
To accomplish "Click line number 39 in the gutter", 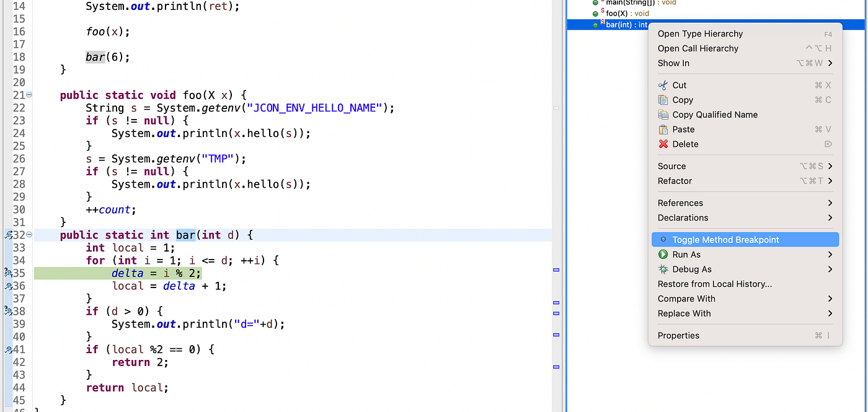I will (x=19, y=325).
